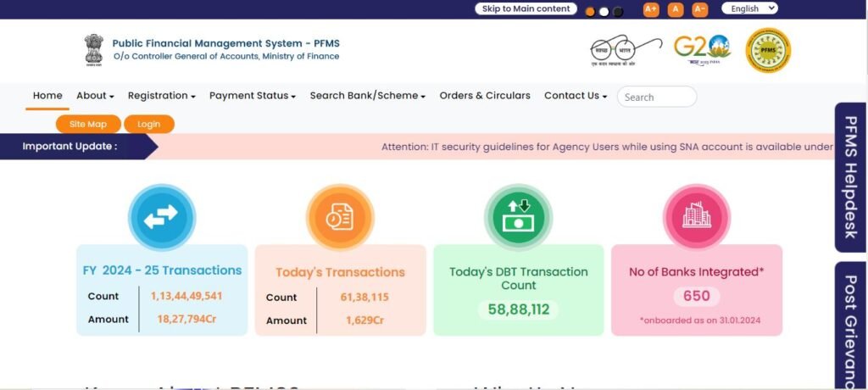Click the DBT count 58,88,112
The width and height of the screenshot is (868, 390).
[519, 309]
